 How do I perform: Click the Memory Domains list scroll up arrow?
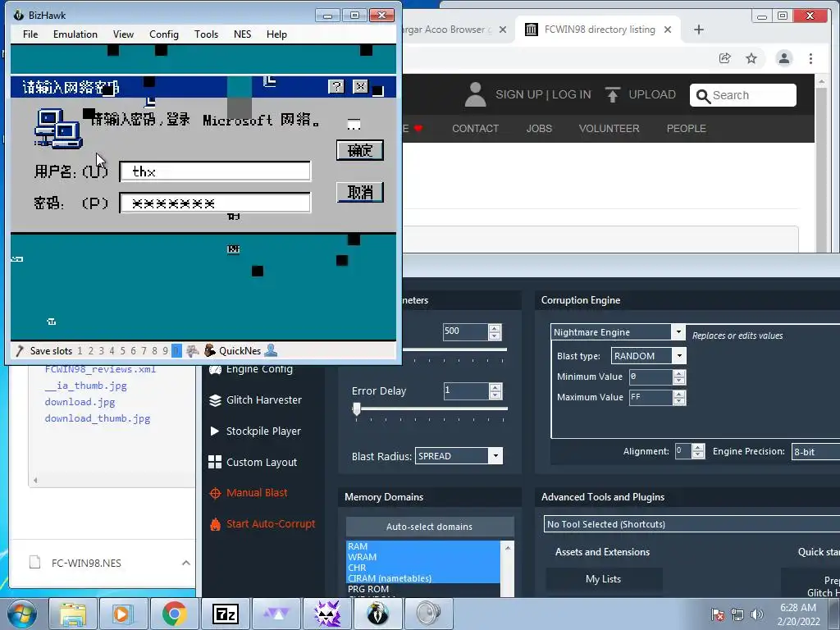pos(508,547)
